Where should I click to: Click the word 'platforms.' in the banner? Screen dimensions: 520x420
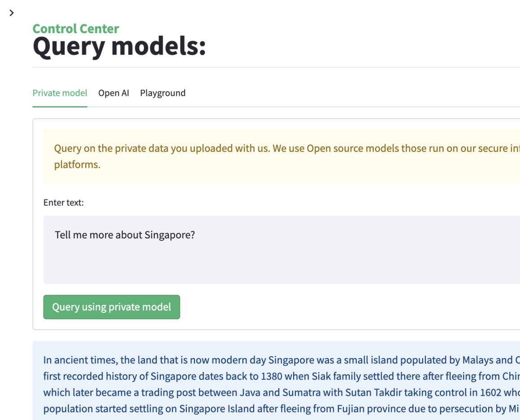[77, 165]
